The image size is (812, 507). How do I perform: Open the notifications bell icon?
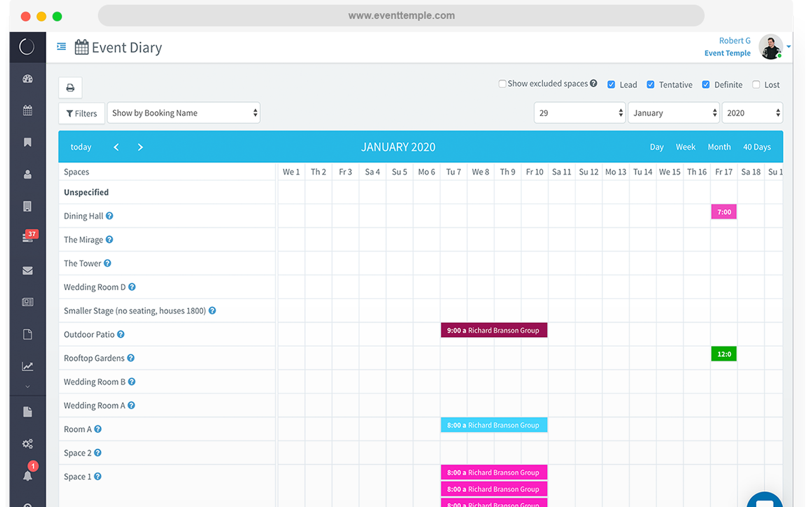(27, 476)
